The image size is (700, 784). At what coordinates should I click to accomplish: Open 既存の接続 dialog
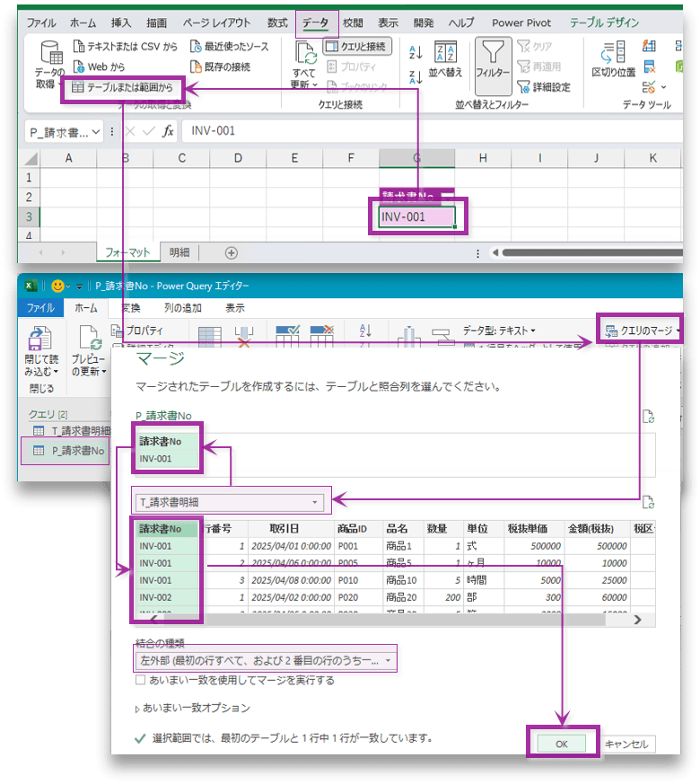[x=221, y=66]
